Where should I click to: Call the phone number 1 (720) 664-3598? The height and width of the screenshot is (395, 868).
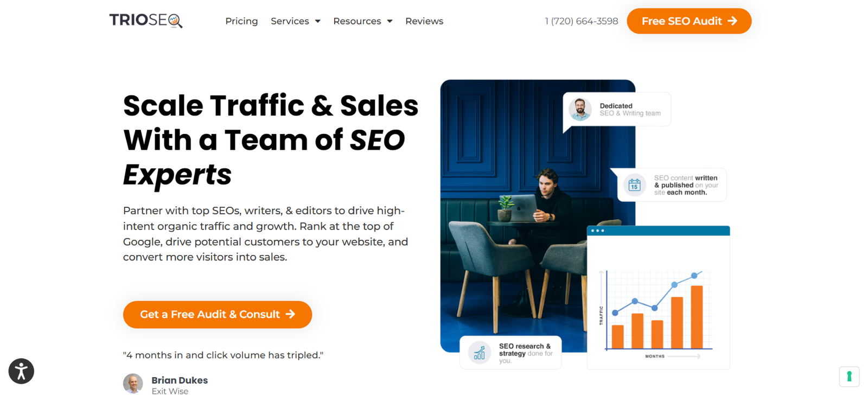click(581, 21)
